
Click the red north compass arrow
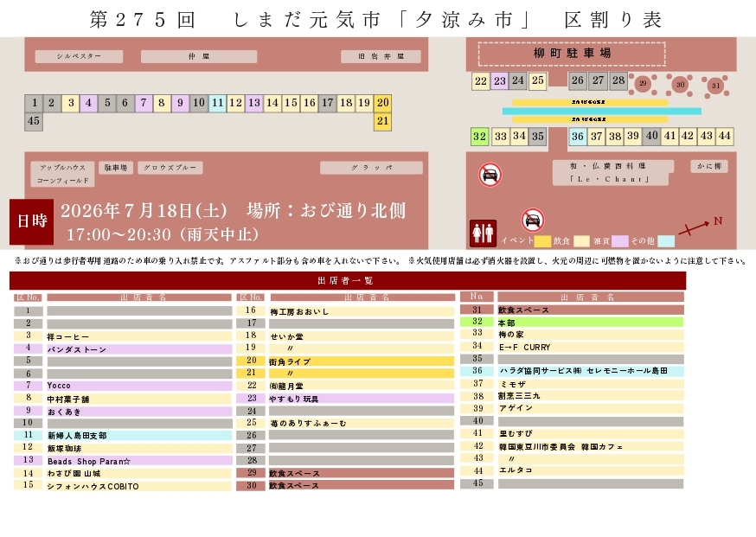coord(695,227)
